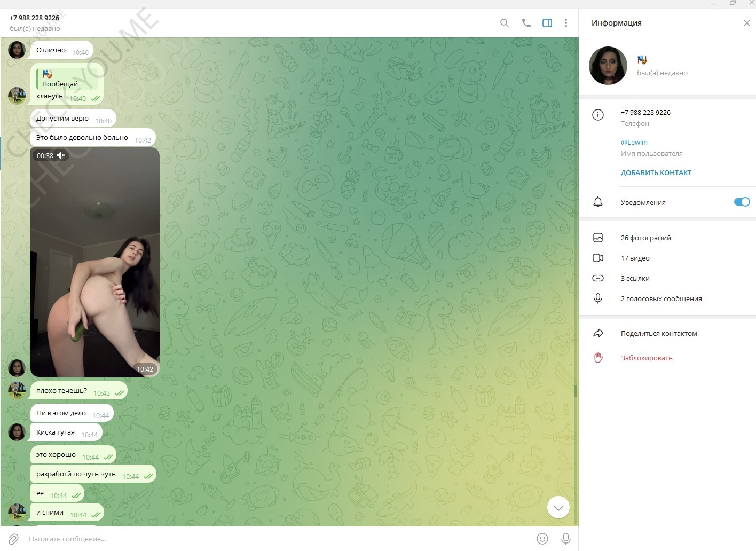The height and width of the screenshot is (551, 756).
Task: Click Заблокировать to block the user
Action: coord(646,358)
